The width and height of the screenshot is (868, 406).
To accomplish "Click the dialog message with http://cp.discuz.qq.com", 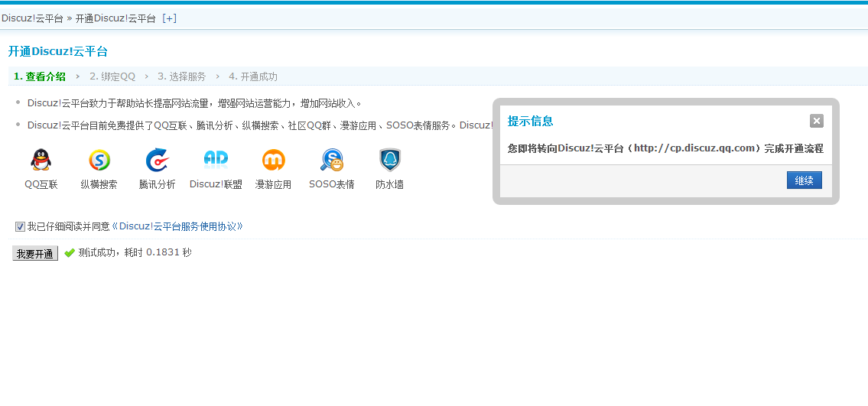I will click(x=665, y=148).
